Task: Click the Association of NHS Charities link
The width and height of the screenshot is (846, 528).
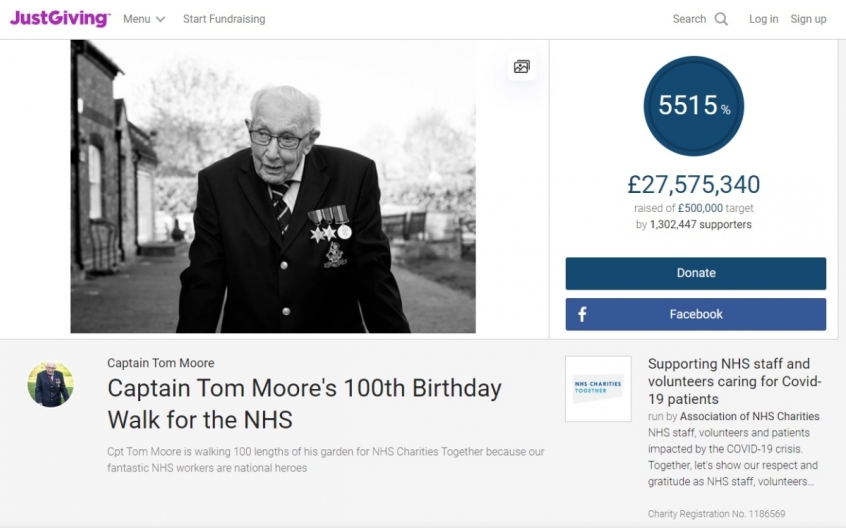Action: [x=749, y=416]
